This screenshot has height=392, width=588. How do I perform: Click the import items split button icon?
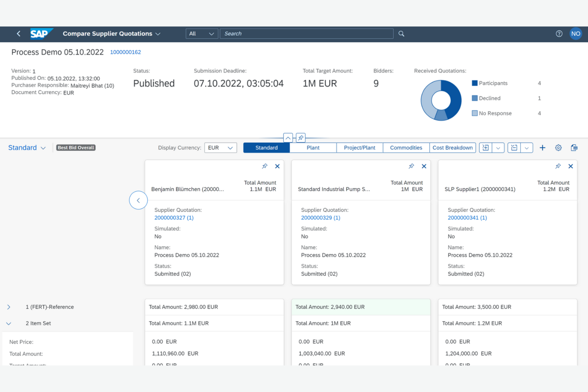(x=485, y=147)
